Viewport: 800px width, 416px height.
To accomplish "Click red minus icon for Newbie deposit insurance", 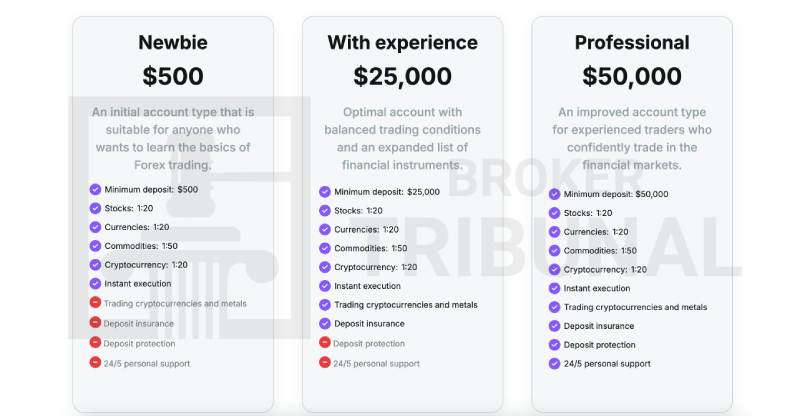I will [95, 322].
